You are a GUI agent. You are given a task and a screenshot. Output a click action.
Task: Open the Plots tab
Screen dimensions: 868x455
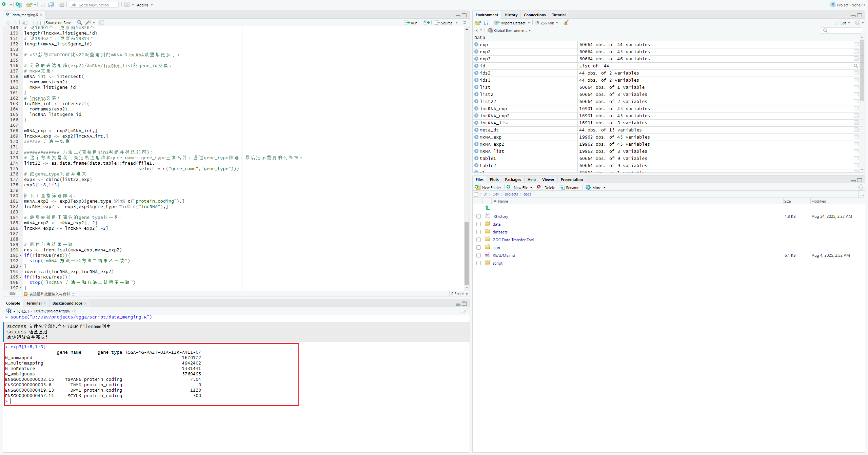(494, 180)
